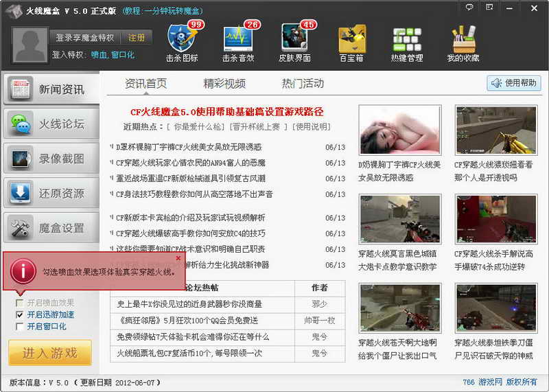Select 魔盒设置 in the sidebar
549x392 pixels.
point(51,228)
